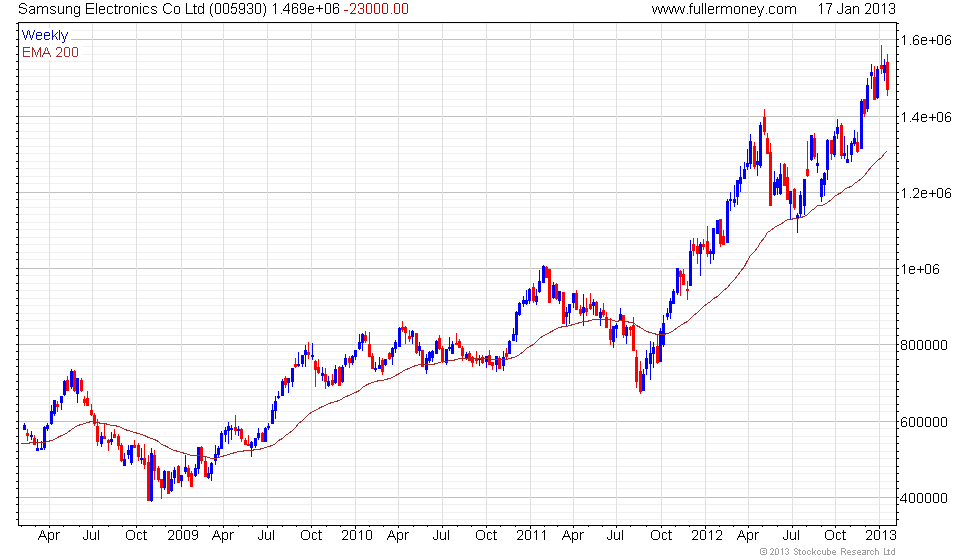The image size is (980, 560).
Task: Click the 1.4e+06 y-axis label
Action: [926, 117]
